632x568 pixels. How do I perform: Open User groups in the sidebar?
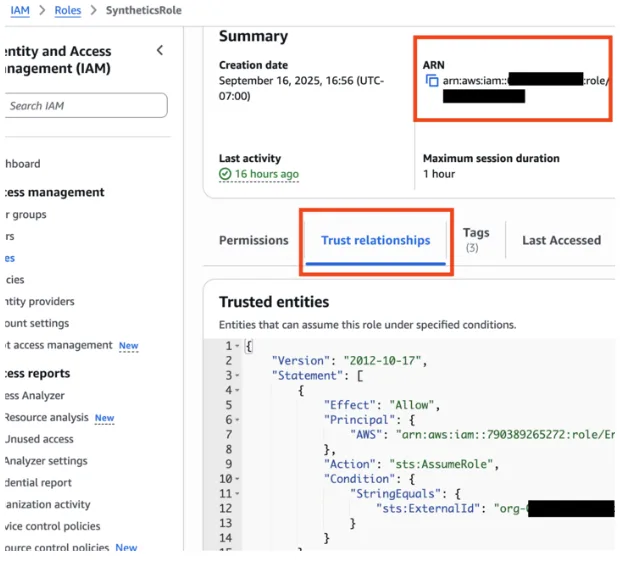[x=26, y=214]
